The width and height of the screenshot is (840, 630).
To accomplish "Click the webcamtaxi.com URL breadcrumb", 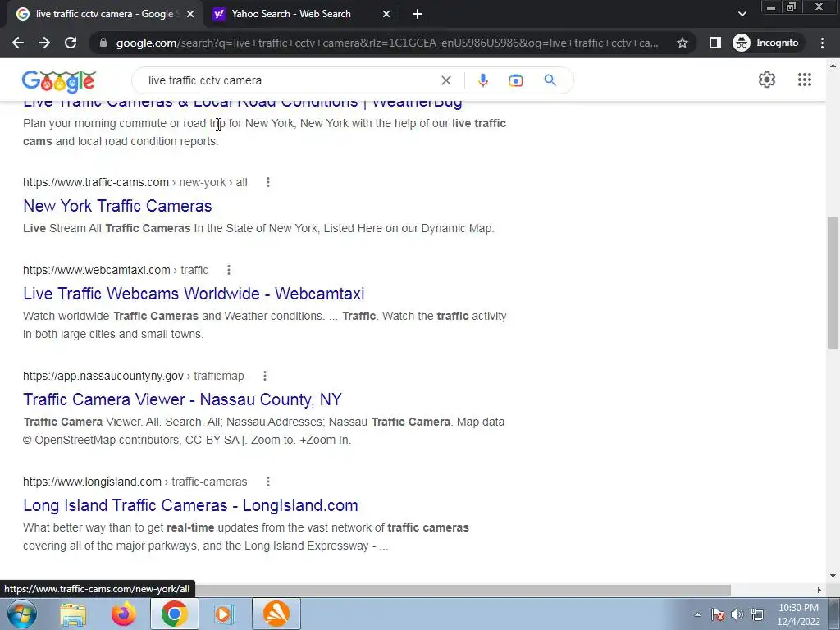I will click(115, 270).
